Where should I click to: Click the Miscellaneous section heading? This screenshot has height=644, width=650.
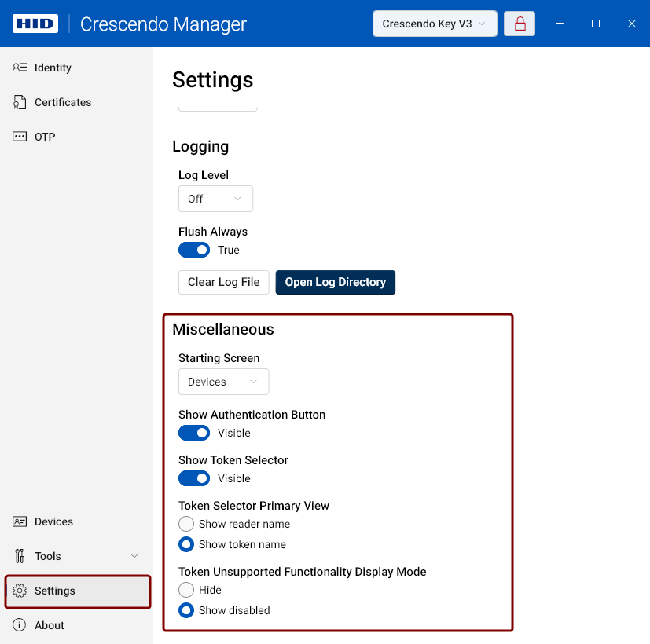[223, 329]
